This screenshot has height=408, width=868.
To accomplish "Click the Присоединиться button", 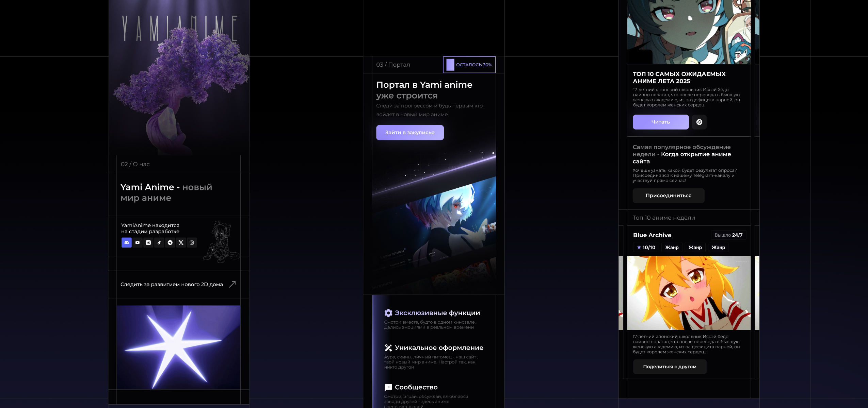I will pos(668,195).
